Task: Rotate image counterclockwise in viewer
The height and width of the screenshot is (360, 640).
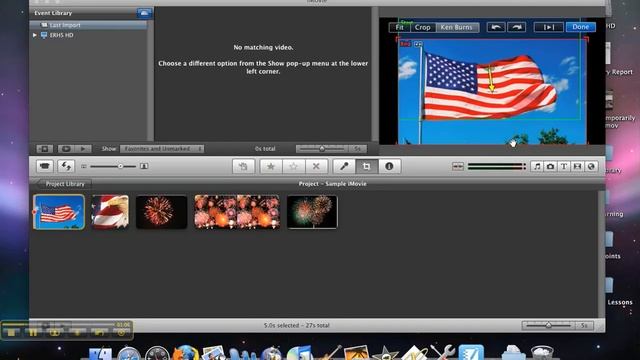Action: coord(496,27)
